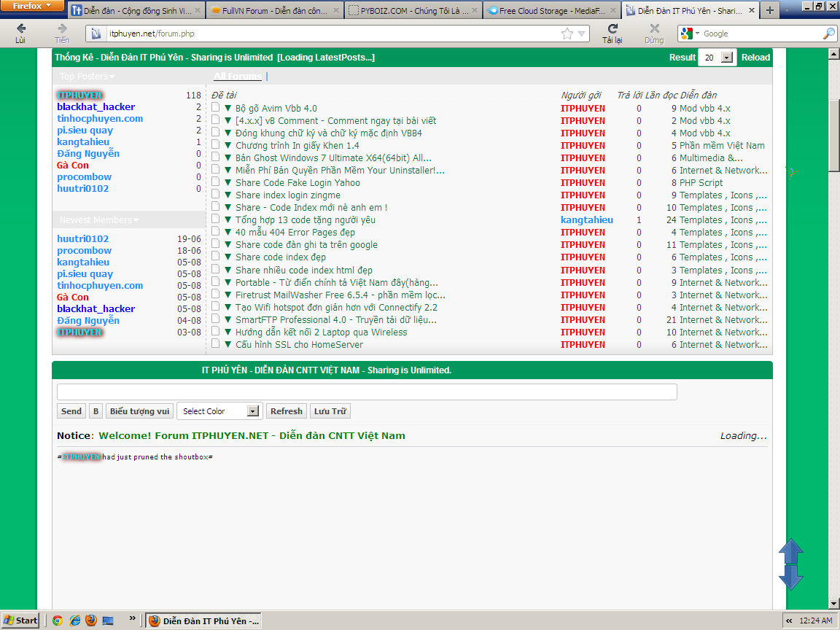Screen dimensions: 840x630
Task: Tick checkbox for Bộ gõ Avim Vbb 4.0
Action: (216, 108)
